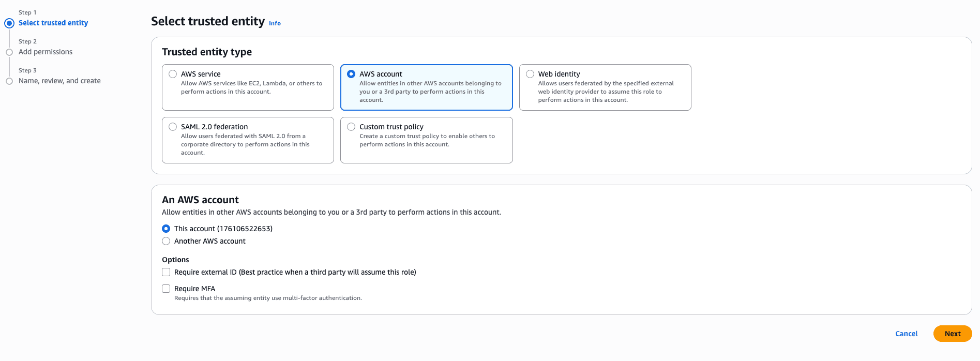Viewport: 980px width, 361px height.
Task: Click the Step 2 wizard indicator circle
Action: [x=9, y=52]
